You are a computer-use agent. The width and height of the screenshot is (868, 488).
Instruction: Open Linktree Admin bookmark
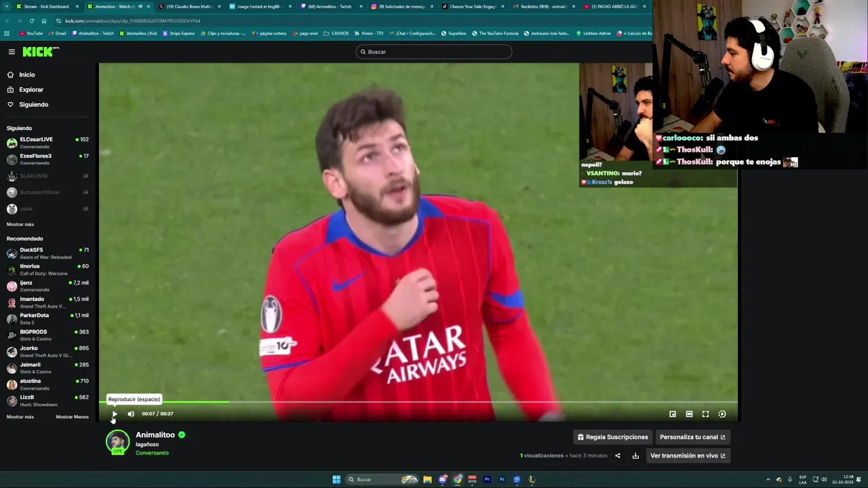593,33
